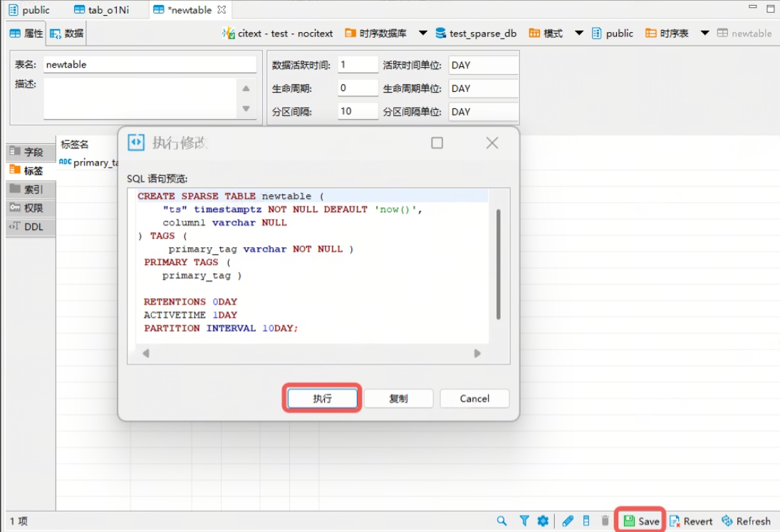Switch to the public editor tab
The width and height of the screenshot is (780, 532).
(29, 10)
